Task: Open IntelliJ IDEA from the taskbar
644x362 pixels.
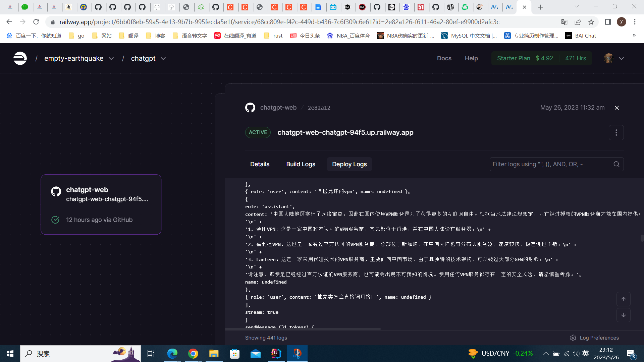Action: coord(276,354)
